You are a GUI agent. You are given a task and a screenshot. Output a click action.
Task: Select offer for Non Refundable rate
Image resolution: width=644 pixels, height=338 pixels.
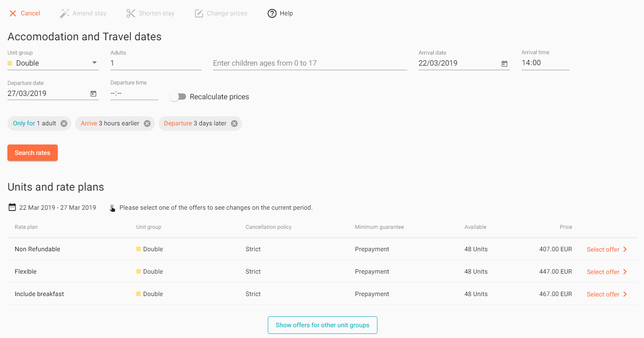607,249
